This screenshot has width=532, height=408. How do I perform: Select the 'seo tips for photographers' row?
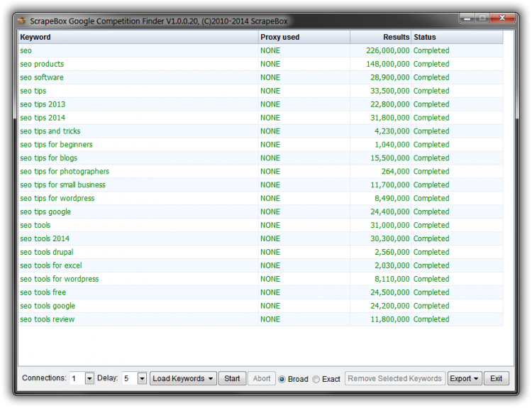click(260, 172)
